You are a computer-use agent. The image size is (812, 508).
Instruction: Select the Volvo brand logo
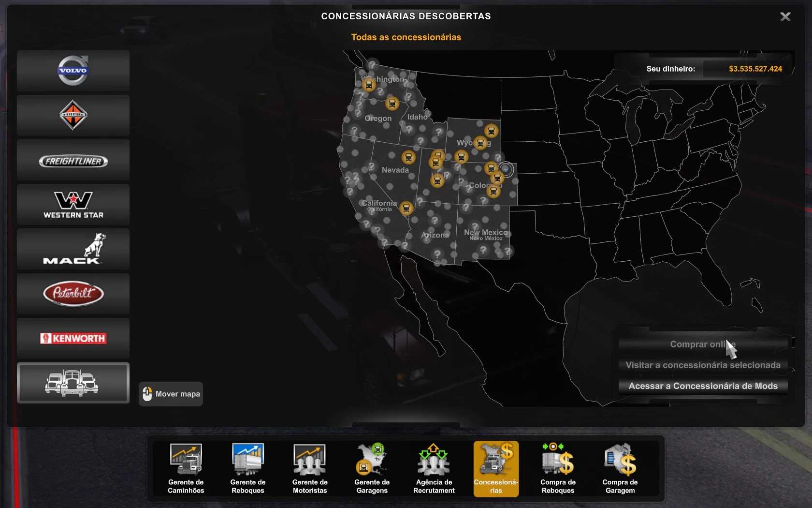coord(73,71)
